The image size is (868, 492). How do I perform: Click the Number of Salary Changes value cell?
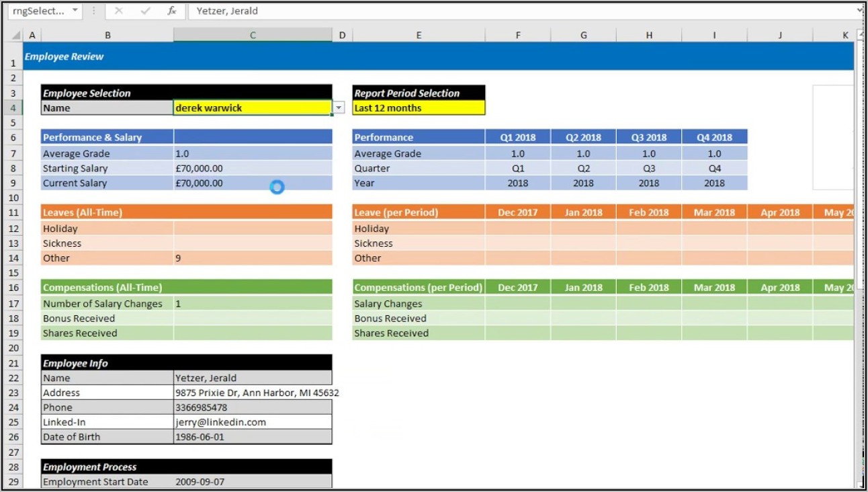(x=252, y=304)
